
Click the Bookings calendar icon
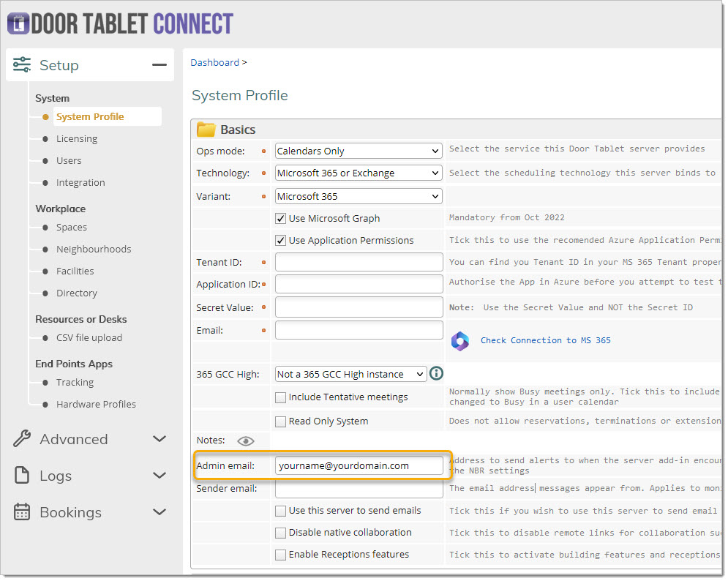pyautogui.click(x=22, y=512)
